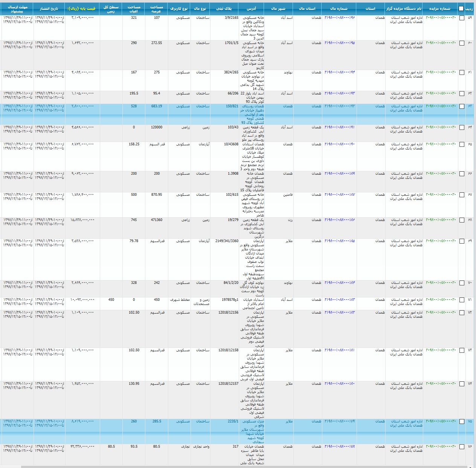The width and height of the screenshot is (476, 468).
Task: Click the شماره مال column header
Action: (x=339, y=9)
